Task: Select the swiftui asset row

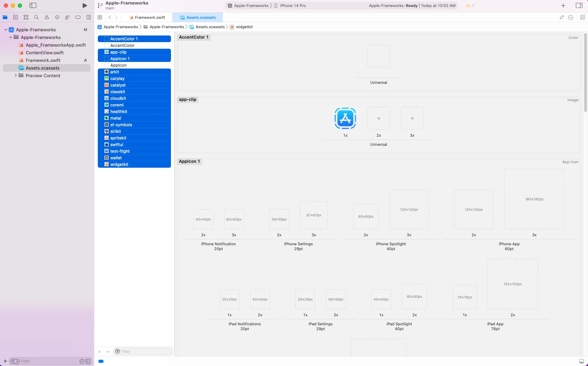Action: pyautogui.click(x=134, y=145)
